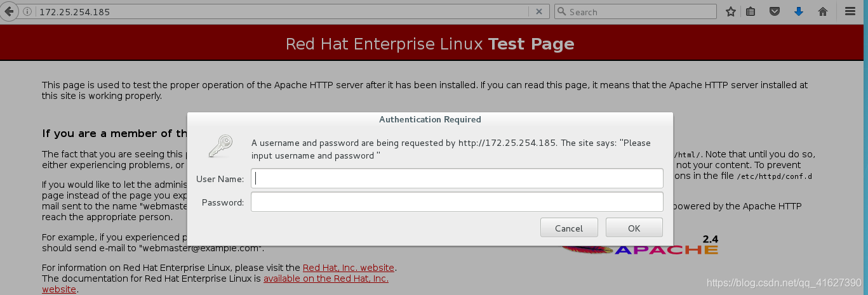This screenshot has height=295, width=868.
Task: Click the browser back arrow button
Action: pos(10,11)
